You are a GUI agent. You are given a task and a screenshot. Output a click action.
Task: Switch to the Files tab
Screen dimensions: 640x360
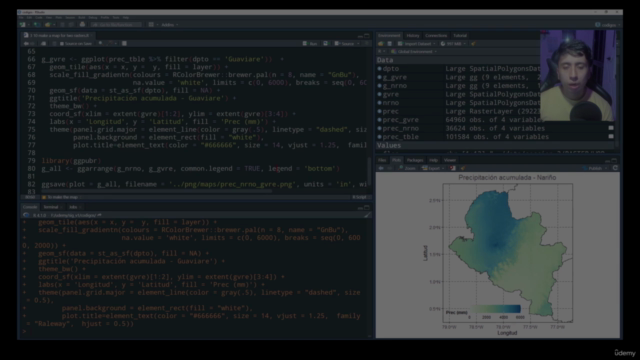(382, 160)
